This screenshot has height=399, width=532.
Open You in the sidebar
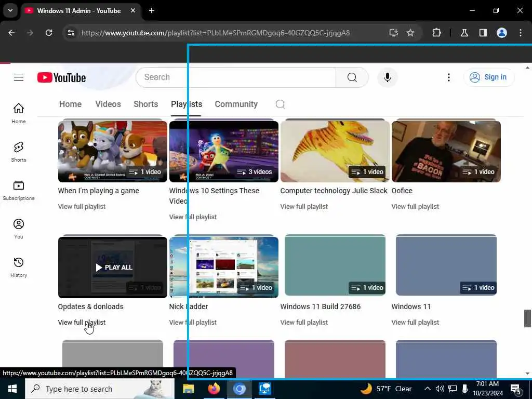[19, 229]
